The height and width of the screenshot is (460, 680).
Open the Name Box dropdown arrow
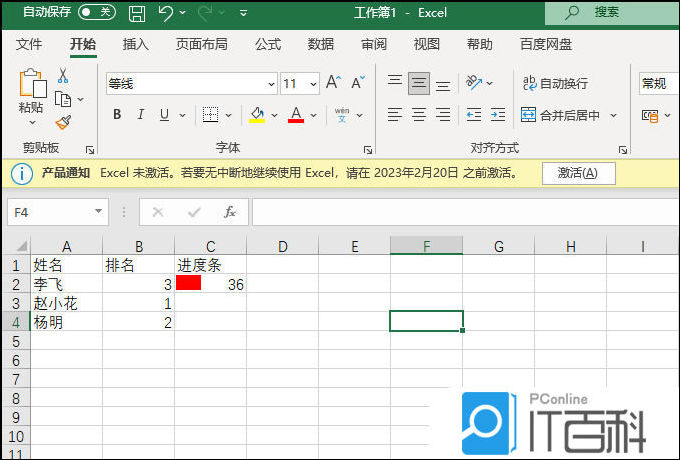pos(98,212)
